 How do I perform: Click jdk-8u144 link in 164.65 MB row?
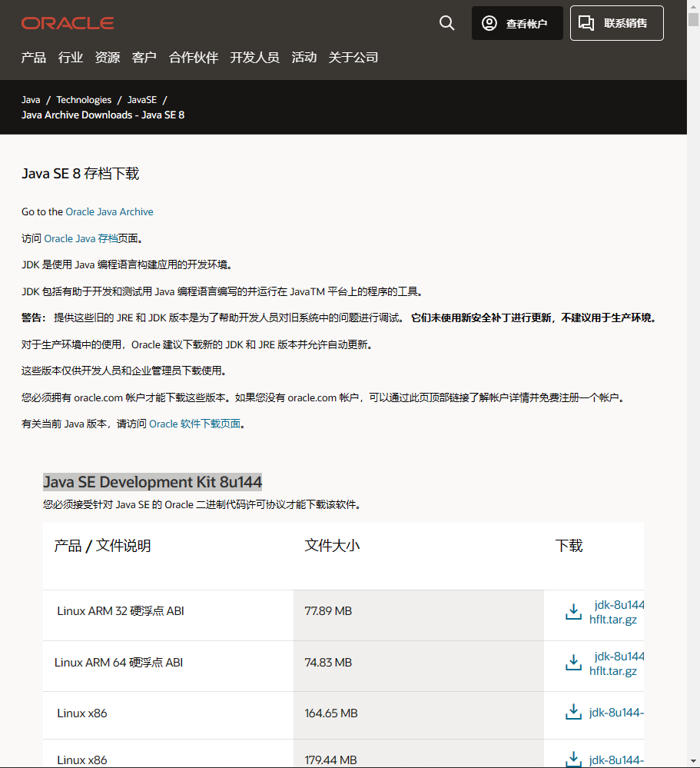tap(616, 712)
